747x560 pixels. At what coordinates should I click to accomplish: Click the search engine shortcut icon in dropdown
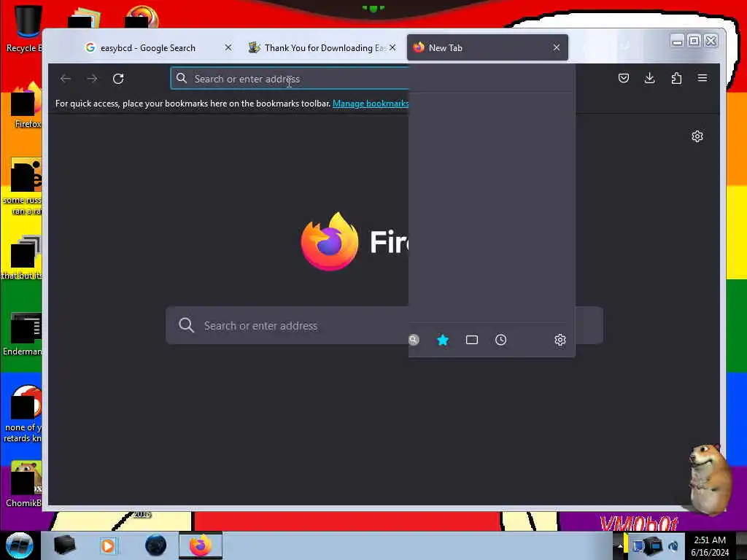coord(414,340)
